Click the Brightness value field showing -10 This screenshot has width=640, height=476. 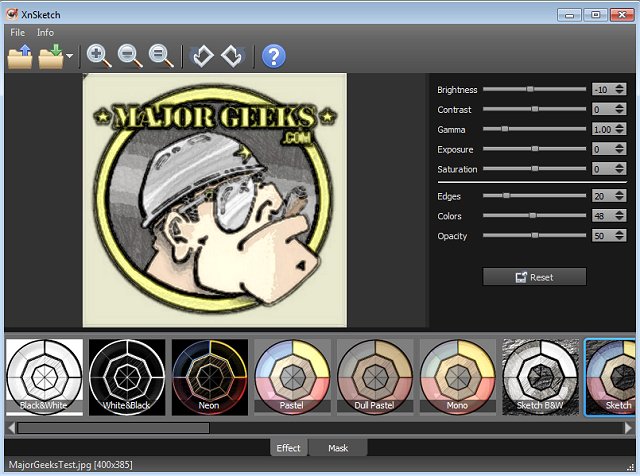603,89
